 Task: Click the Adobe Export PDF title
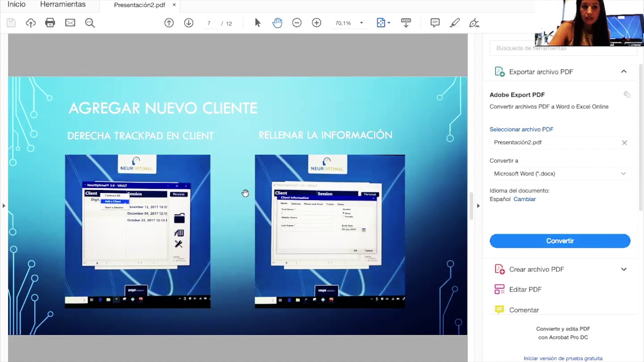tap(517, 95)
